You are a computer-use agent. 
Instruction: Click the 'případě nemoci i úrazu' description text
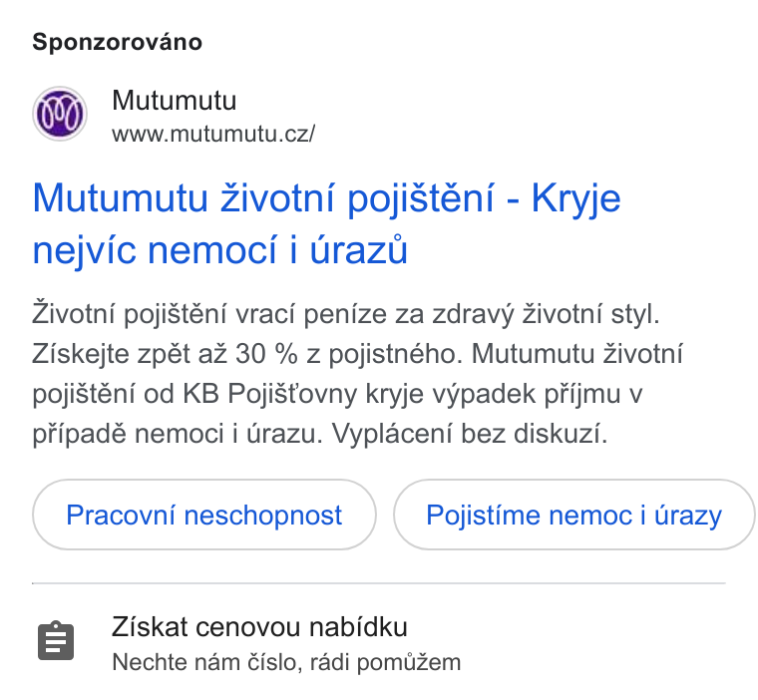[x=177, y=434]
